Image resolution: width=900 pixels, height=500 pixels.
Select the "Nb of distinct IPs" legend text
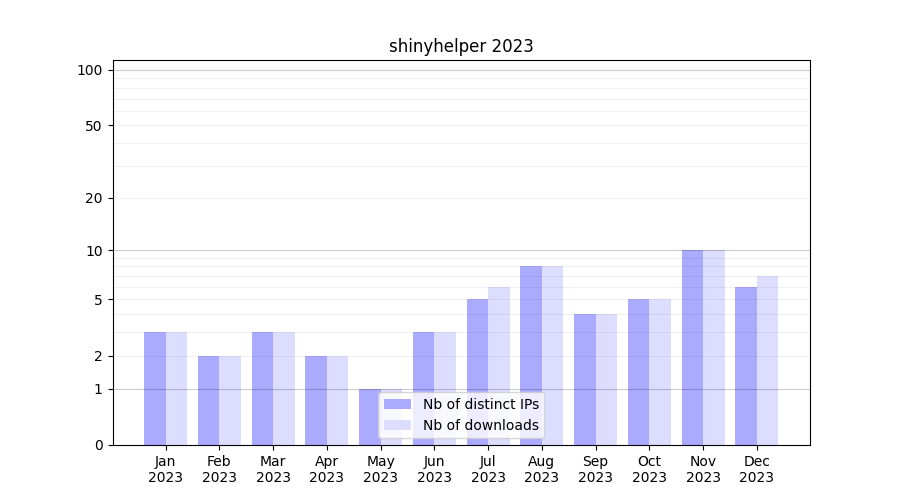480,404
